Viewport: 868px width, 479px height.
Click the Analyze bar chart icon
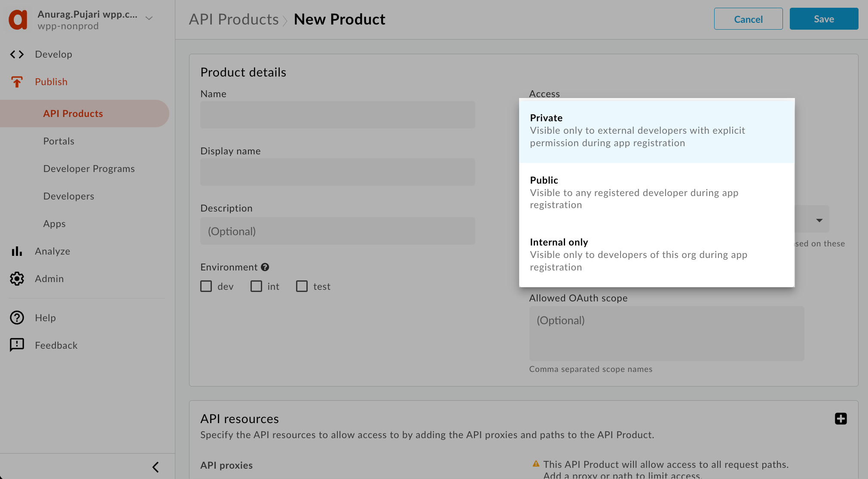tap(17, 251)
